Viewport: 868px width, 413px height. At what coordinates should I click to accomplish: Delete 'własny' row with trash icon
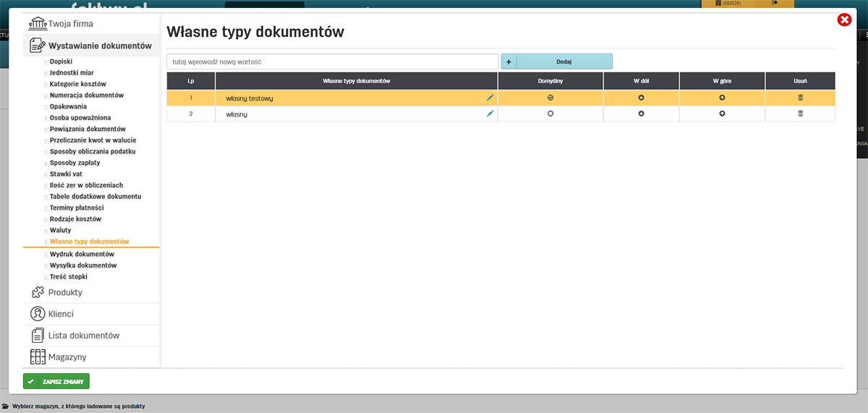pos(800,114)
